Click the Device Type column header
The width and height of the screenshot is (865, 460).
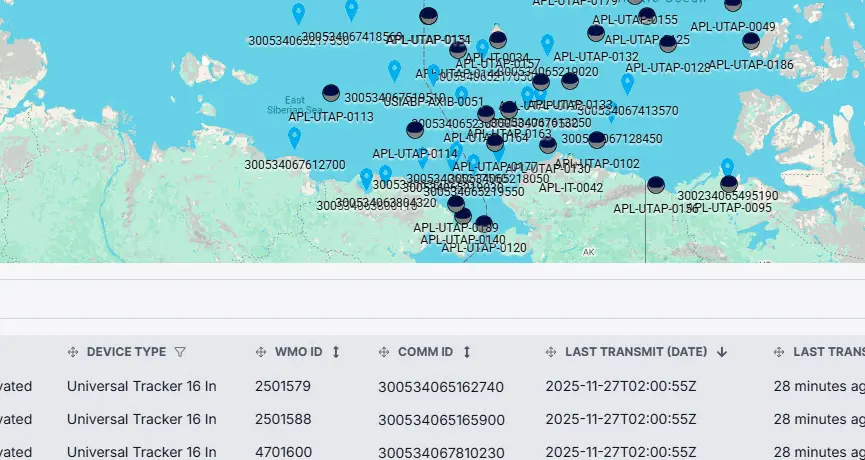[126, 352]
